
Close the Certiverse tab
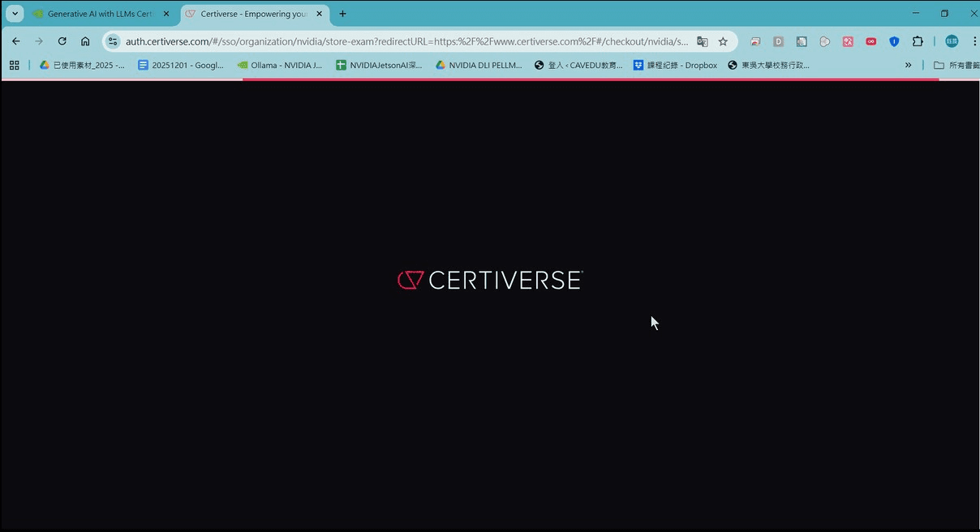click(x=319, y=14)
